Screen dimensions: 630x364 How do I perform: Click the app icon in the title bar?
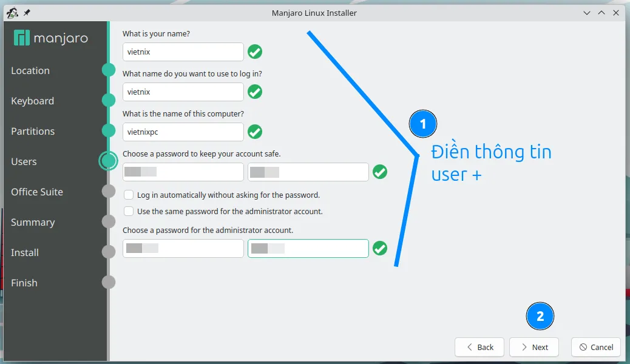tap(12, 13)
